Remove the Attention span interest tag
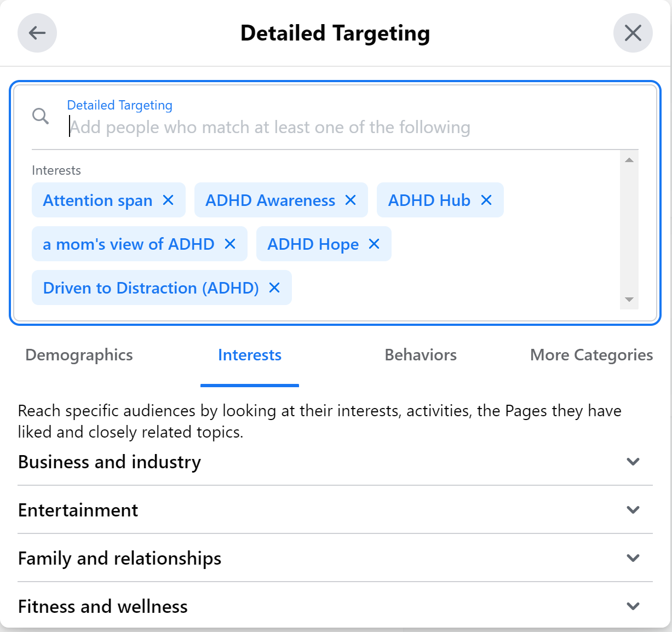 [x=168, y=200]
